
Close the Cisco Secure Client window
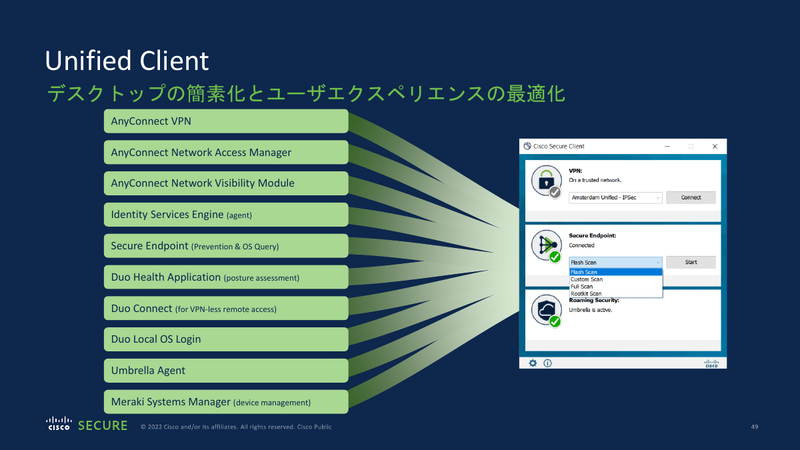(x=715, y=146)
